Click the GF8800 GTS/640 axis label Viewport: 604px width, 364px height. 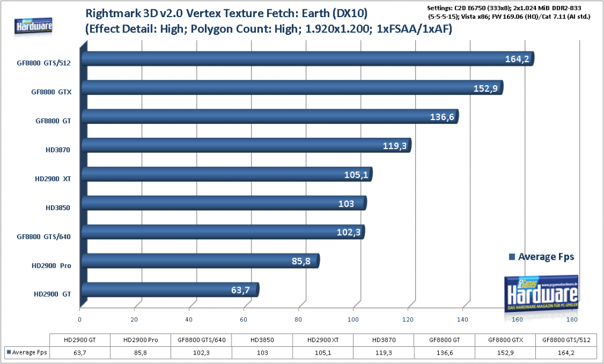pyautogui.click(x=44, y=237)
